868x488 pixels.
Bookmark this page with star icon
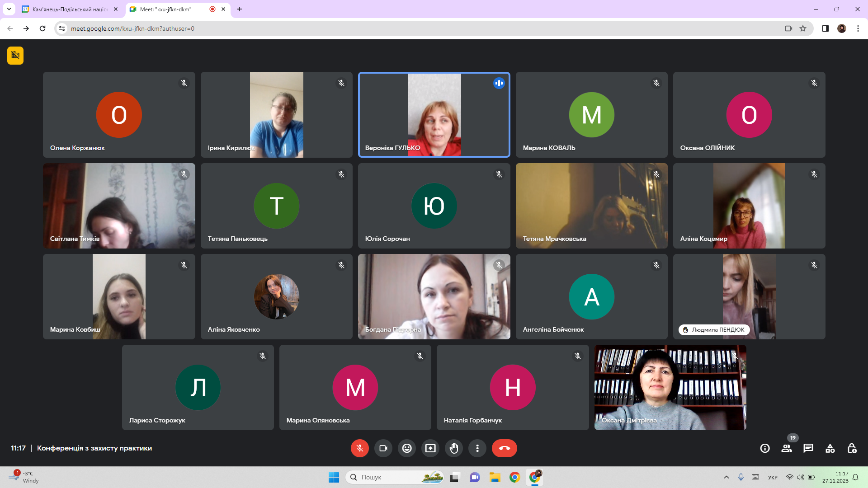coord(803,28)
